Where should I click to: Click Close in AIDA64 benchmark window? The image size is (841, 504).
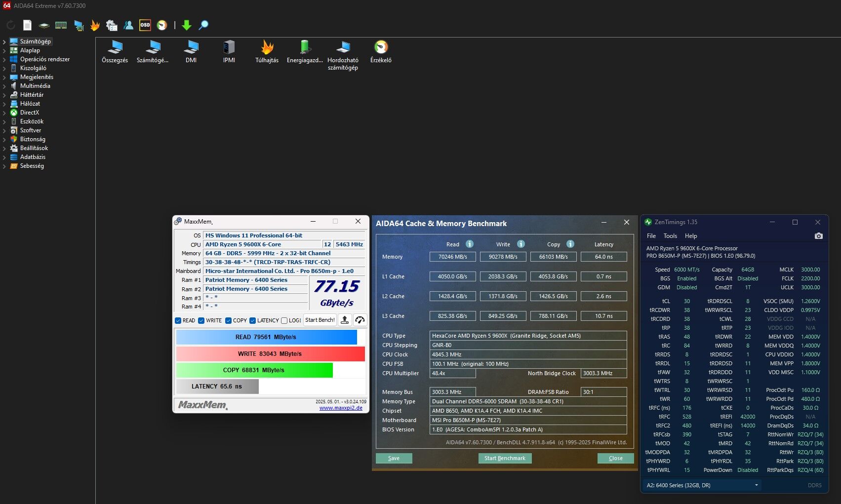[615, 458]
